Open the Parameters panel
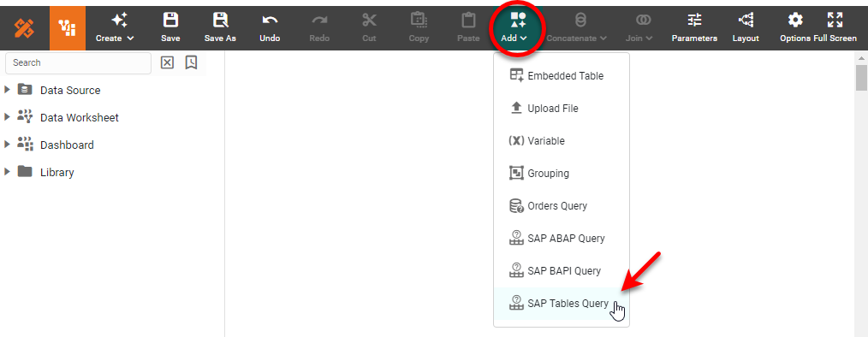 point(695,28)
